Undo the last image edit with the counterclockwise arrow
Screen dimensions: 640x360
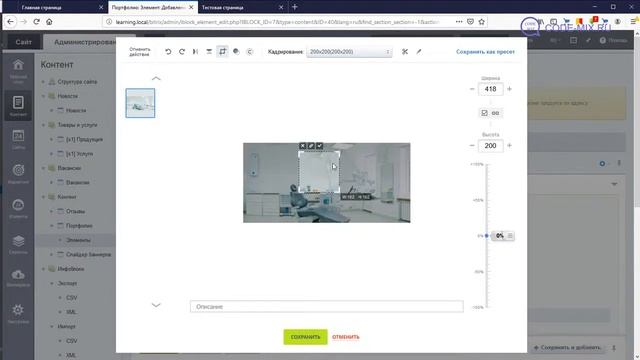(x=168, y=51)
